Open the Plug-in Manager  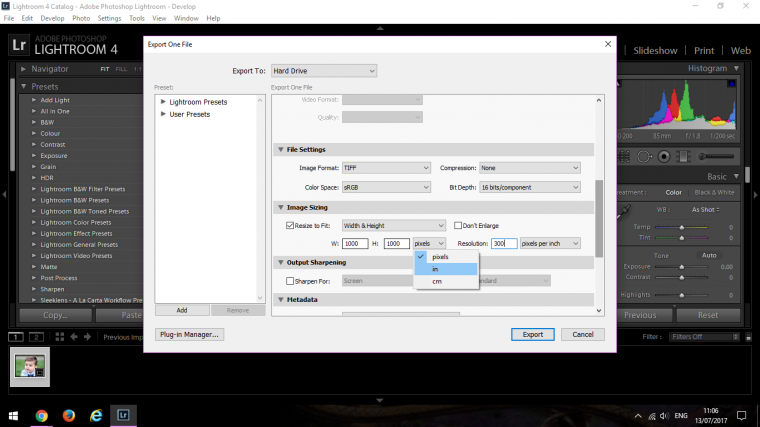coord(189,334)
